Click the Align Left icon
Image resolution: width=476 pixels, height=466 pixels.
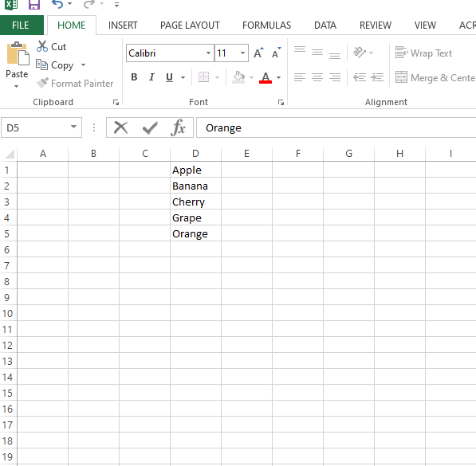pos(300,77)
